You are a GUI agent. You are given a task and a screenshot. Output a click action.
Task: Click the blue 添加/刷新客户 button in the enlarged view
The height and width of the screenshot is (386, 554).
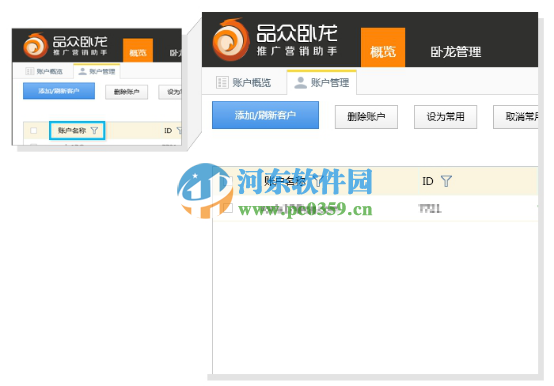pos(265,115)
